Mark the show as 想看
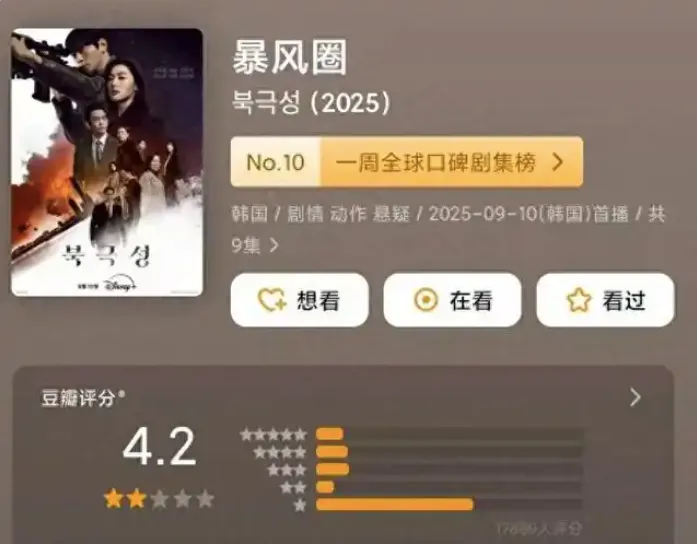697x544 pixels. point(300,300)
